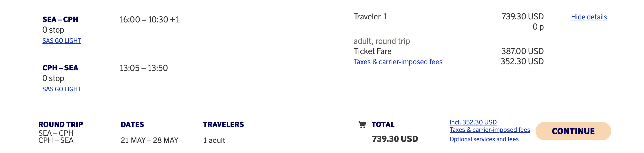
Task: Click incl. 352.30 USD link near total
Action: click(473, 122)
